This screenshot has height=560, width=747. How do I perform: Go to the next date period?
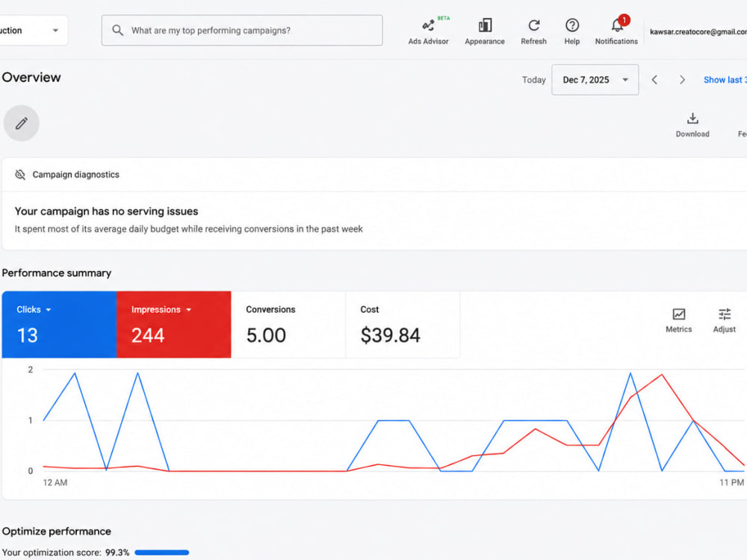[x=682, y=80]
